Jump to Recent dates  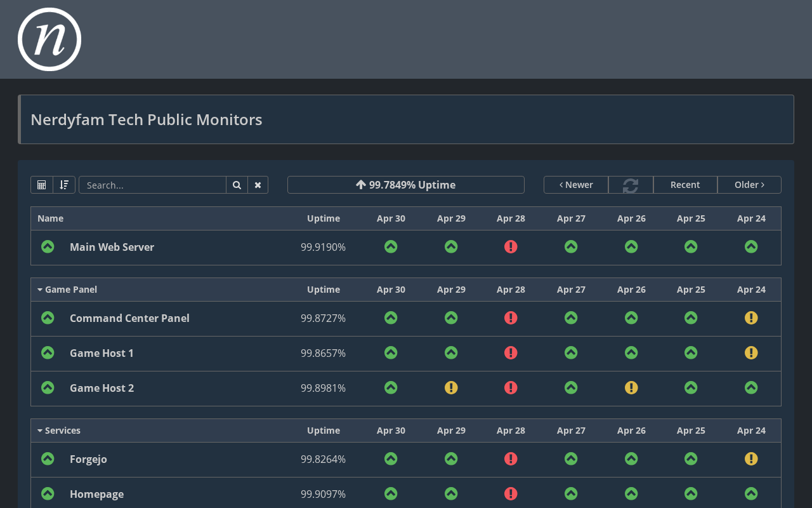tap(685, 185)
